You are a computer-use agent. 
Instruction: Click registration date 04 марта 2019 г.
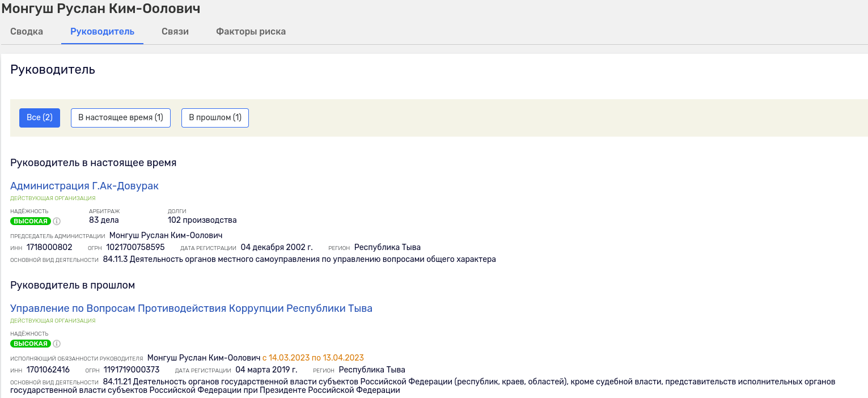[266, 370]
